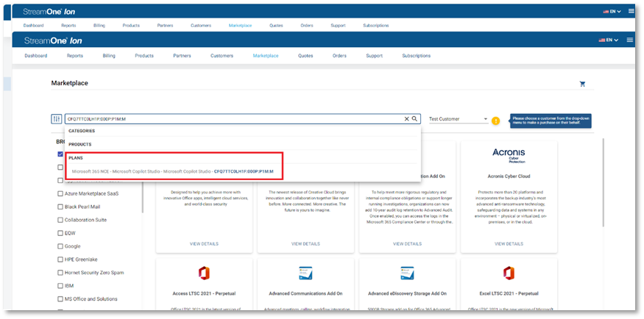Click the Acronis Cyber Protection logo

click(509, 155)
